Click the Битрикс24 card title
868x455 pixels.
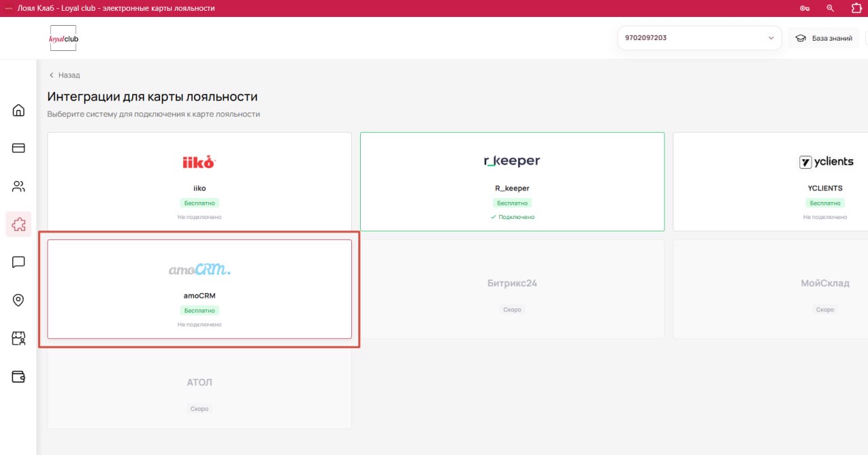[x=512, y=283]
